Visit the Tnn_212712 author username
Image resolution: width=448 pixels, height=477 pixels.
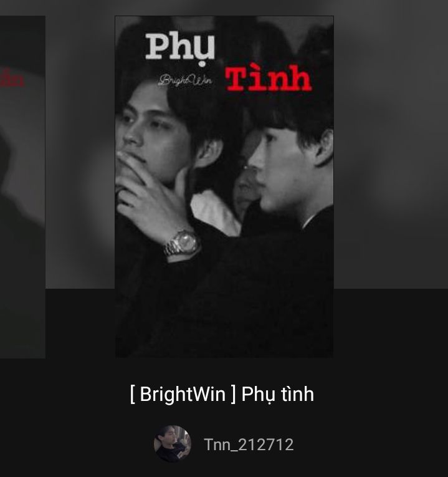(249, 445)
